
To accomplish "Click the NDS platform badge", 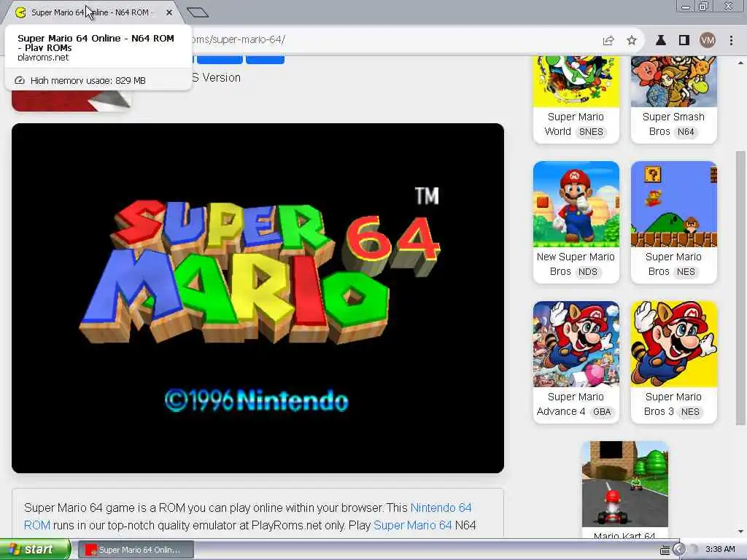I will pyautogui.click(x=587, y=272).
